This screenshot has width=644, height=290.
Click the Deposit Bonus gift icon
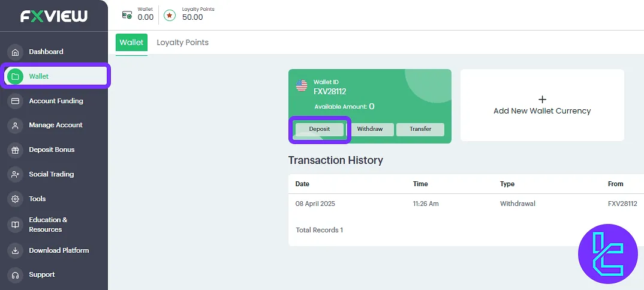15,150
